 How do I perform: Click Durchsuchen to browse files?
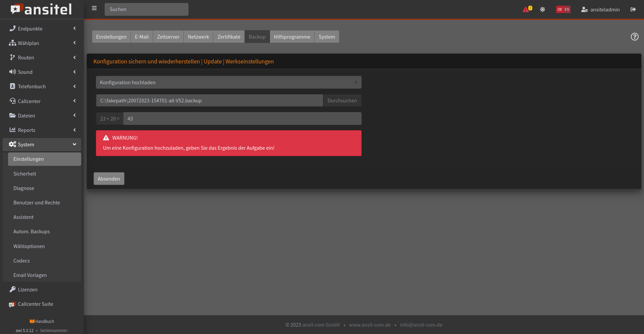(342, 100)
